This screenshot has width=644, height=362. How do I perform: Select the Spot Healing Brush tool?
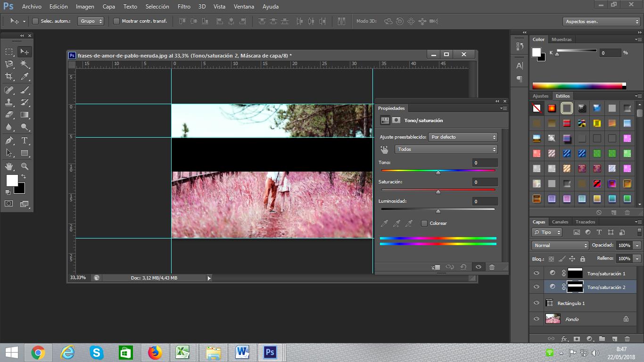tap(9, 90)
